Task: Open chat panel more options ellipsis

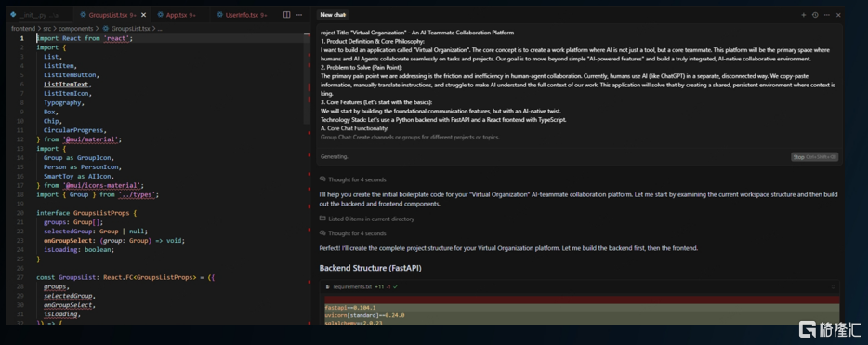Action: tap(826, 15)
